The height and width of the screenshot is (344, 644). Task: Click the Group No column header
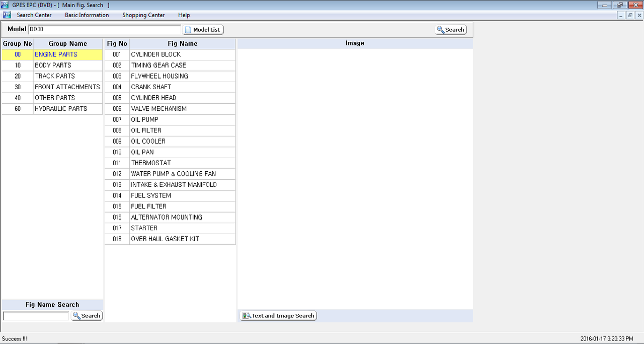tap(18, 44)
